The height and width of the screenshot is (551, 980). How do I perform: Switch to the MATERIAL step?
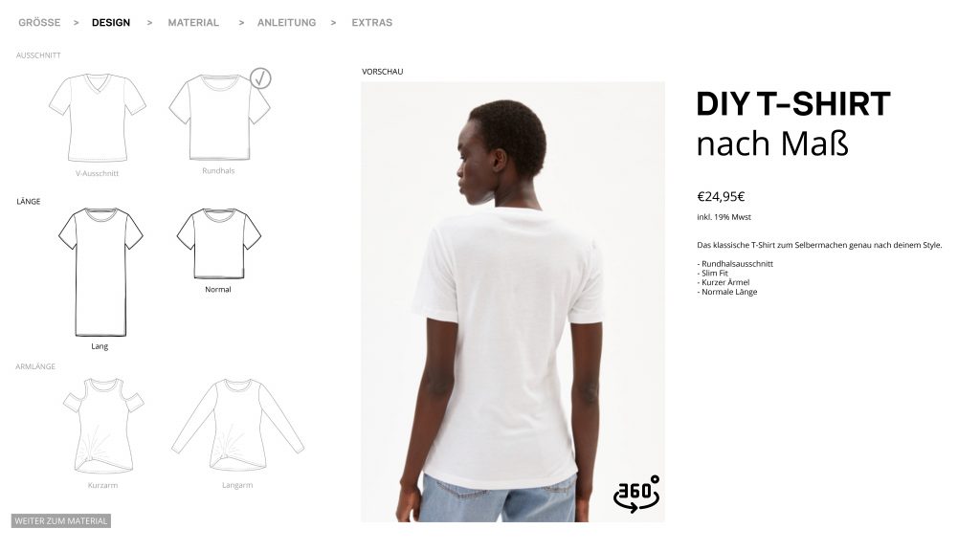coord(193,23)
